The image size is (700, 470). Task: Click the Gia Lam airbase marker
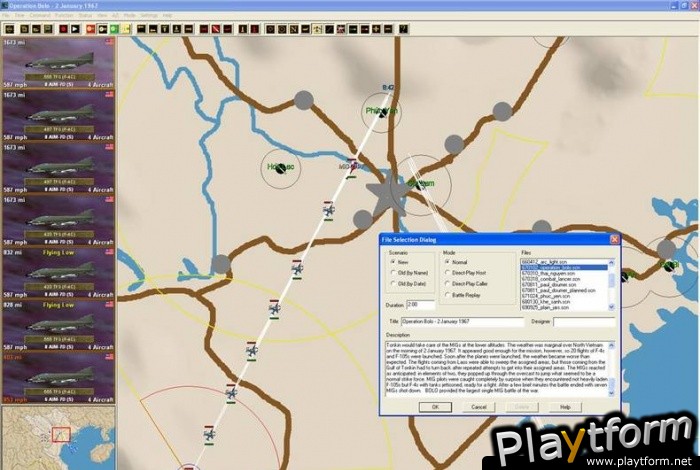tap(420, 184)
